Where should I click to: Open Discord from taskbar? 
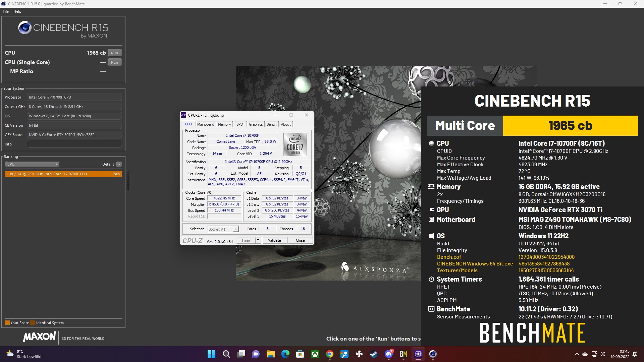click(389, 354)
